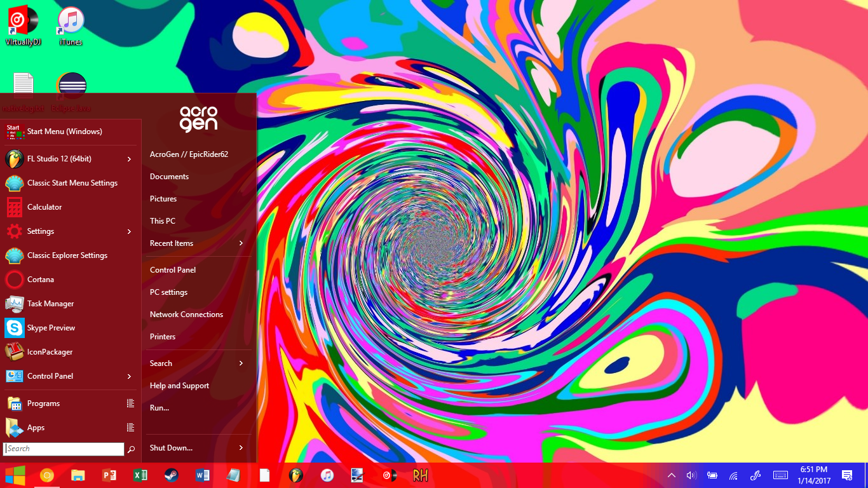Viewport: 868px width, 488px height.
Task: Click the start menu Search box
Action: point(64,449)
